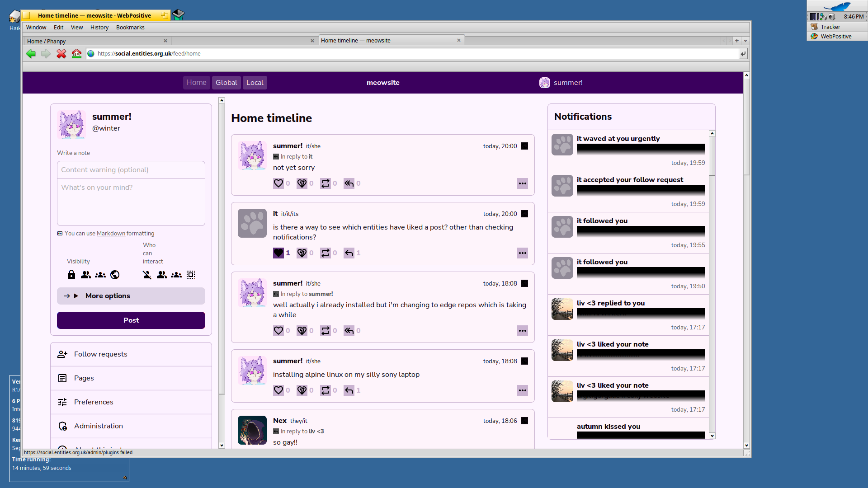The height and width of the screenshot is (488, 868).
Task: Open menu on liked entities post
Action: [523, 253]
